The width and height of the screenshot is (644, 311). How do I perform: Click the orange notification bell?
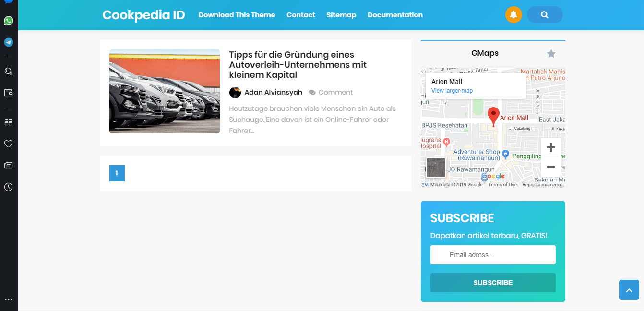pyautogui.click(x=513, y=14)
